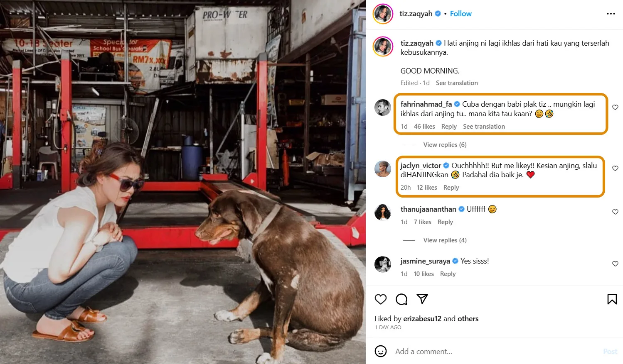Expand View replies (4) thread
Screen dimensions: 623x364
[x=445, y=240]
